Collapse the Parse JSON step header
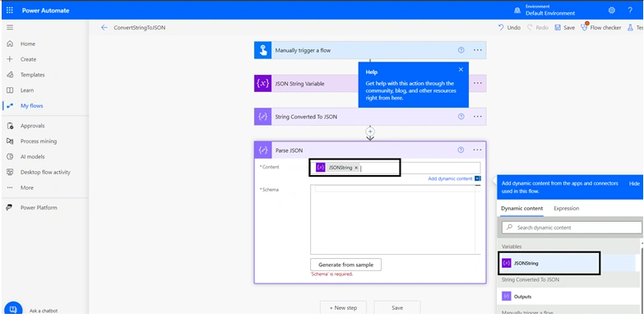The image size is (644, 318). click(x=370, y=150)
